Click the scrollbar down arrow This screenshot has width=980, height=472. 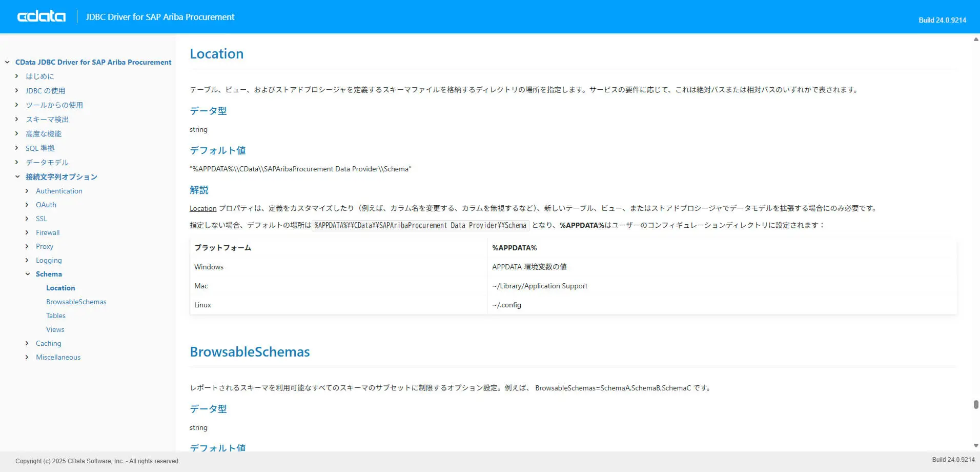click(x=976, y=446)
